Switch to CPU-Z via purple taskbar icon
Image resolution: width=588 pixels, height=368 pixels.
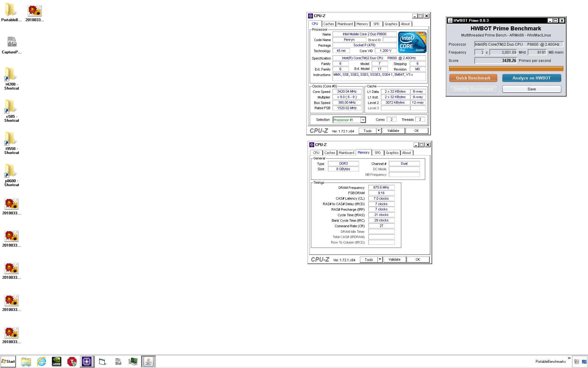(87, 362)
